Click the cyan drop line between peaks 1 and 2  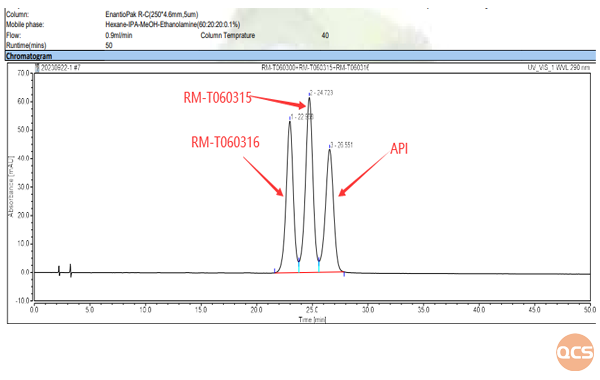point(299,266)
